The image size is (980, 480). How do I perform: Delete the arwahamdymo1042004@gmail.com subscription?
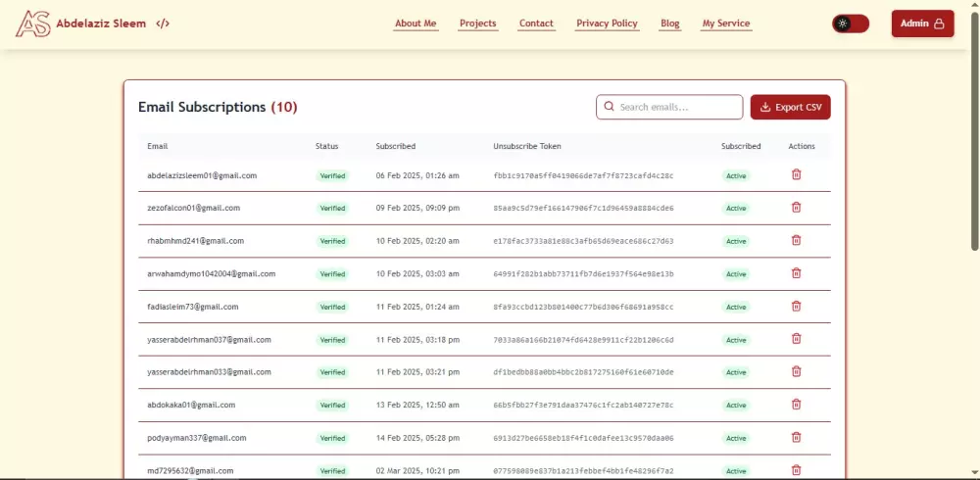[796, 273]
